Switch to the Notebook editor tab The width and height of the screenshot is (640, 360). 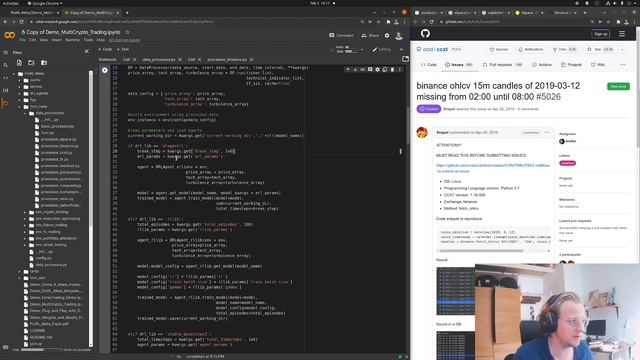click(107, 60)
